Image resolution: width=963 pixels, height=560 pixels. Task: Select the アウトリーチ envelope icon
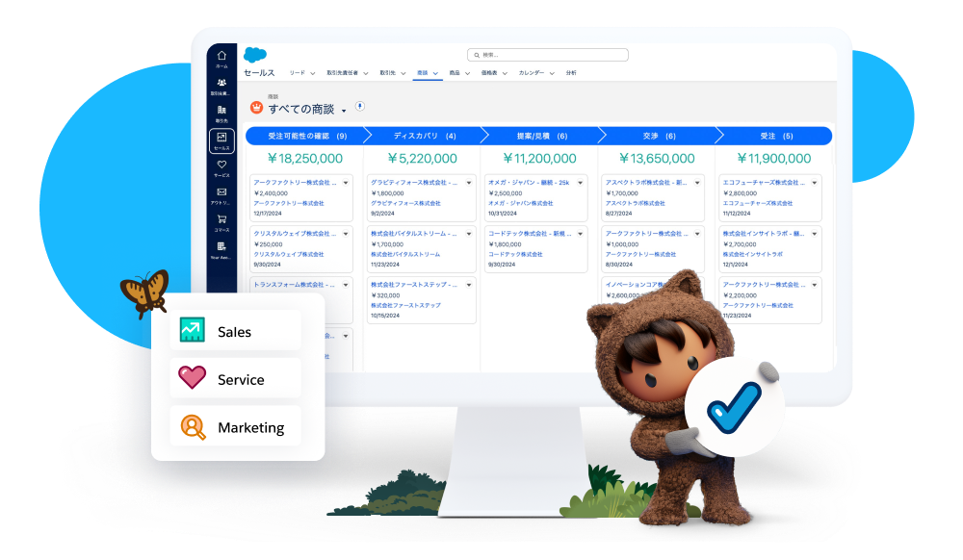[x=221, y=191]
